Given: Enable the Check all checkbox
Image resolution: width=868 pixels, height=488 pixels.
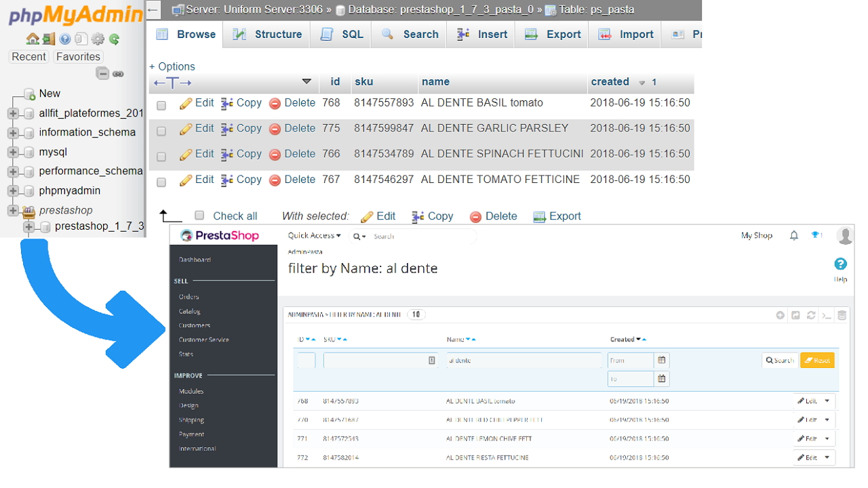Looking at the screenshot, I should pyautogui.click(x=199, y=216).
